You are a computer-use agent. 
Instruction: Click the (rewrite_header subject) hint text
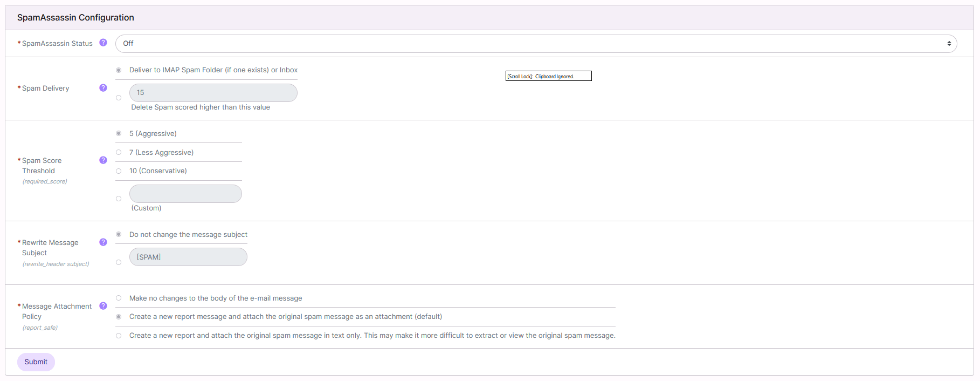pos(56,264)
